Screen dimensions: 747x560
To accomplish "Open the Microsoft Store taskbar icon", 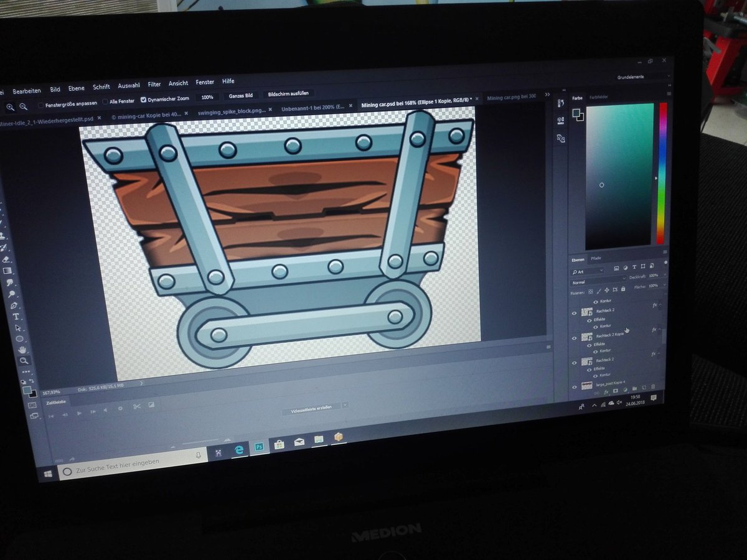I will (x=280, y=444).
